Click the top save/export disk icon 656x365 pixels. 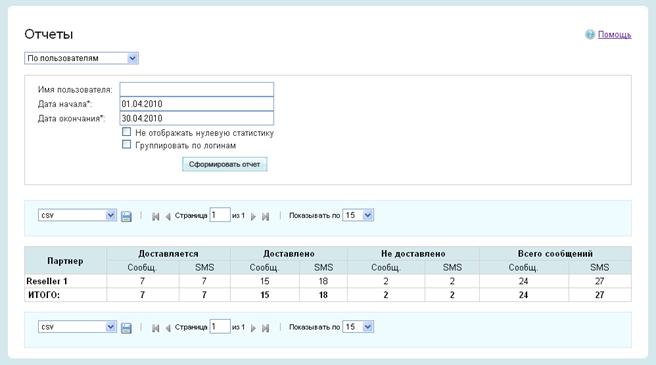126,216
